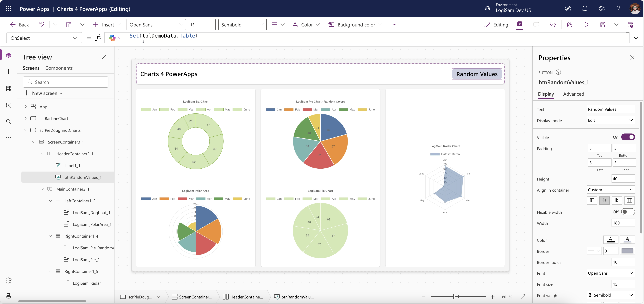Open Comments with the speech bubble icon
This screenshot has width=644, height=304.
point(536,25)
